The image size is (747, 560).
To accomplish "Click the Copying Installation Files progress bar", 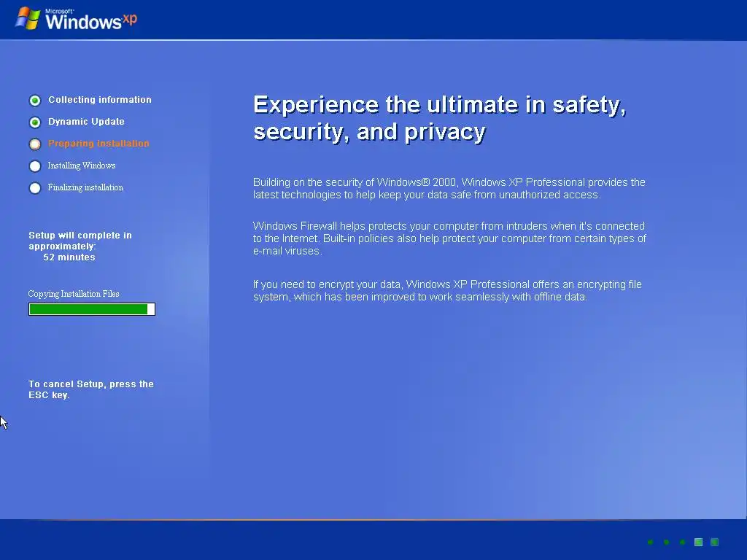I will [92, 309].
